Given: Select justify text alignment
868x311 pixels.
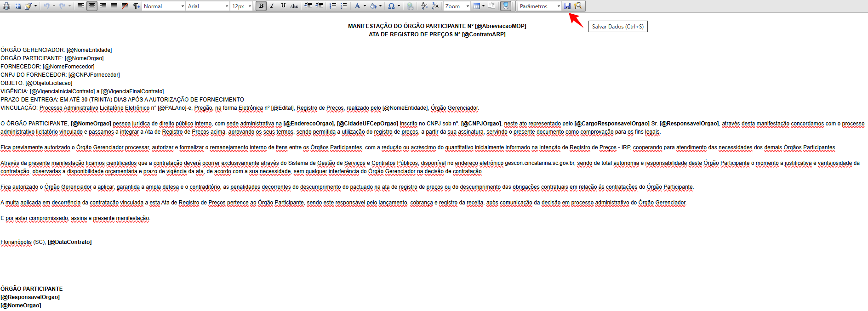Looking at the screenshot, I should (114, 6).
